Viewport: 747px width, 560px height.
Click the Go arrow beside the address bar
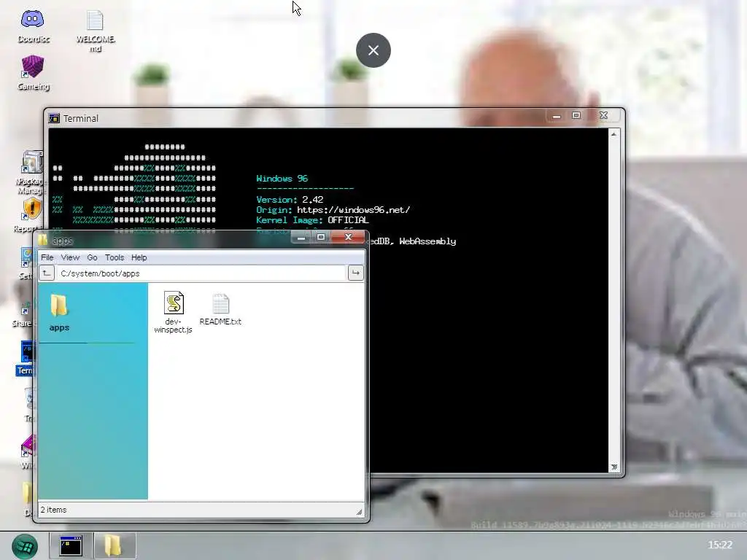point(355,273)
